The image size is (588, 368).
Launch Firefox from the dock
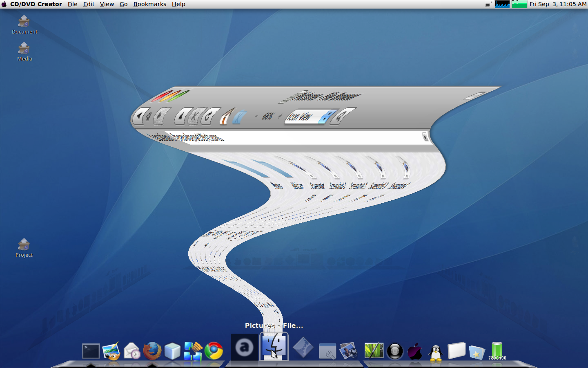[152, 351]
